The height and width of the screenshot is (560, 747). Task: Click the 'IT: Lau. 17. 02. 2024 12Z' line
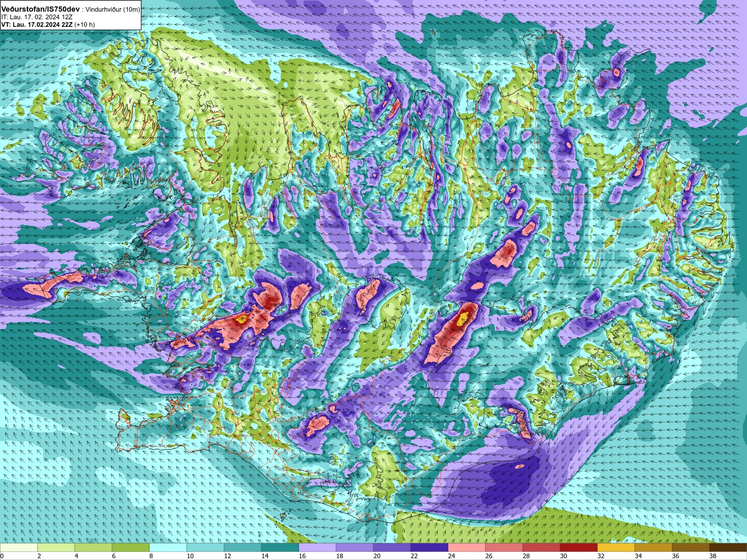click(37, 17)
